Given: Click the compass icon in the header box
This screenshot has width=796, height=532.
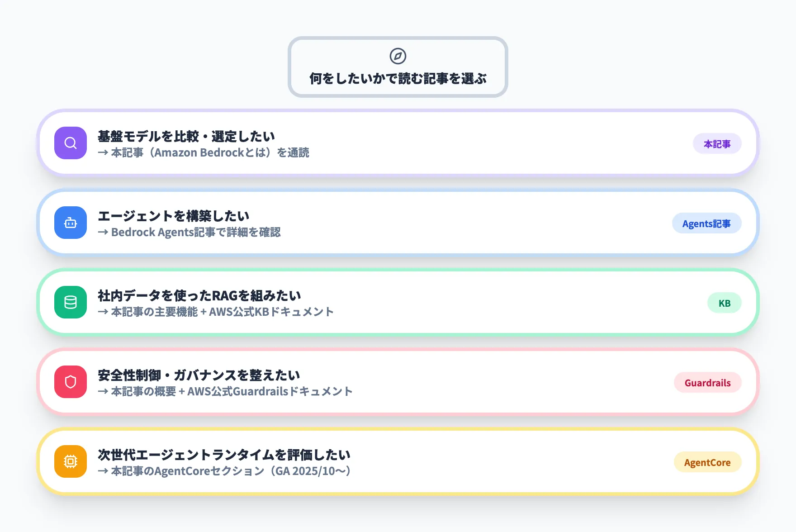Looking at the screenshot, I should [398, 56].
